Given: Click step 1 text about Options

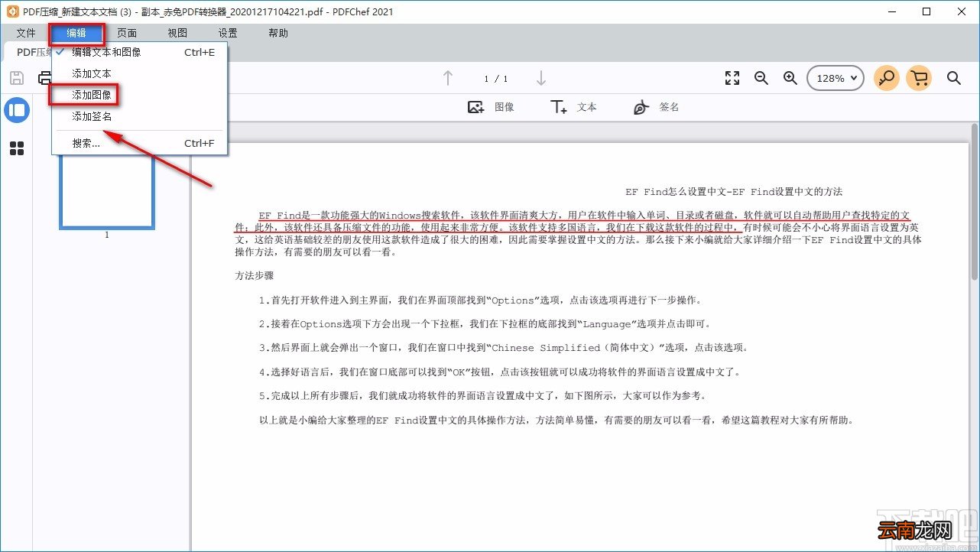Looking at the screenshot, I should tap(480, 300).
